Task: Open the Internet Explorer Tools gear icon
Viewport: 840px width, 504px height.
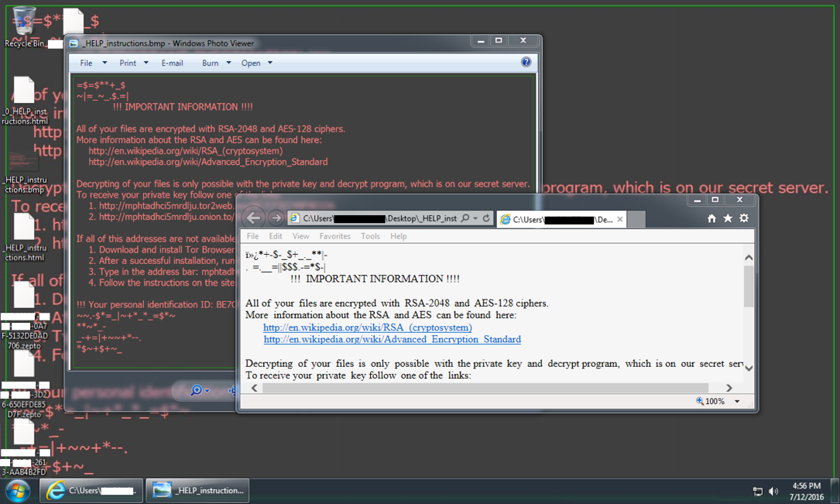Action: (x=744, y=218)
